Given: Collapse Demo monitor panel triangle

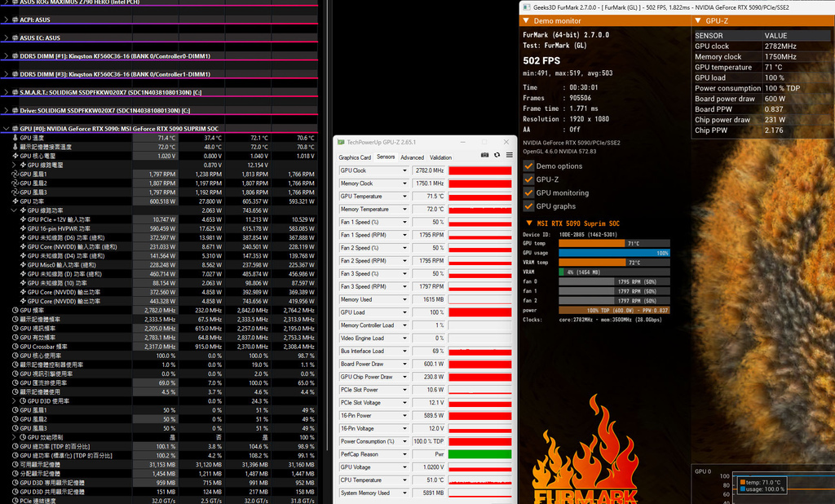Looking at the screenshot, I should [526, 20].
